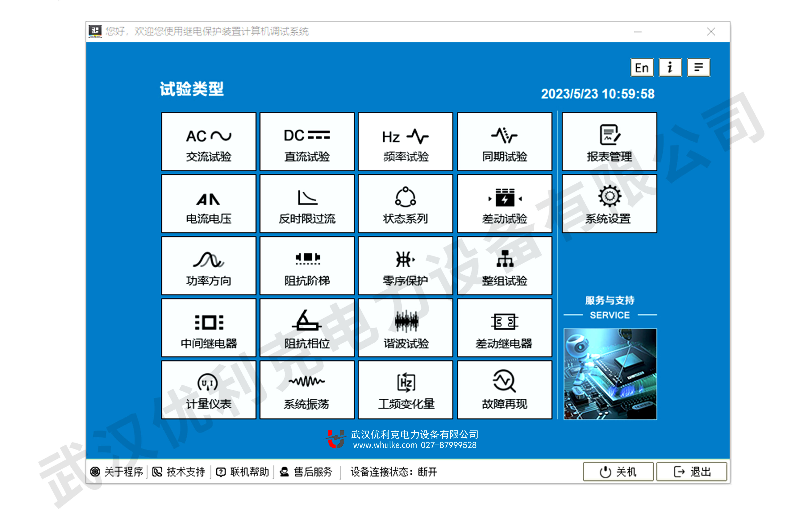The image size is (800, 532).
Task: Open the 阻抗阶梯 impedance ladder tile
Action: (307, 266)
